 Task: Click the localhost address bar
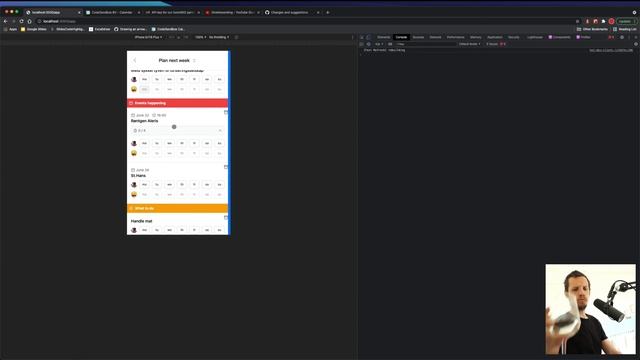point(306,21)
